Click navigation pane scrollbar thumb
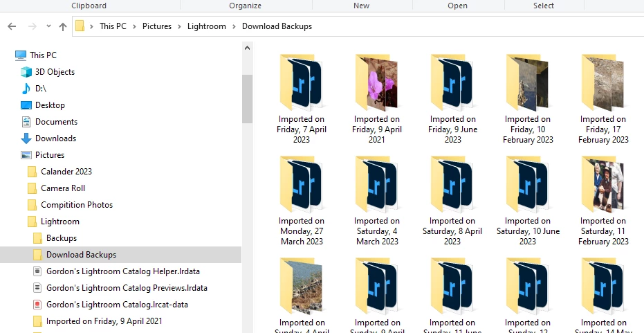 point(247,99)
